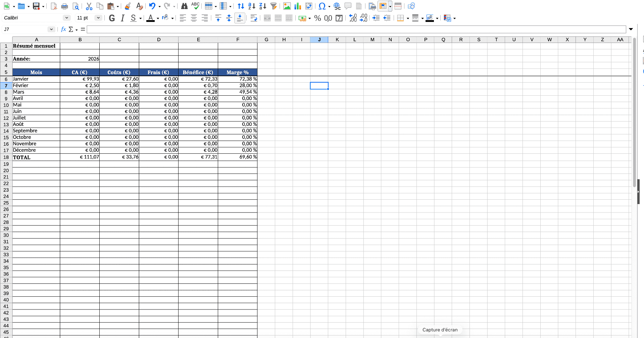Viewport: 644px width, 338px height.
Task: Expand the formula bar with right arrow
Action: pyautogui.click(x=631, y=29)
